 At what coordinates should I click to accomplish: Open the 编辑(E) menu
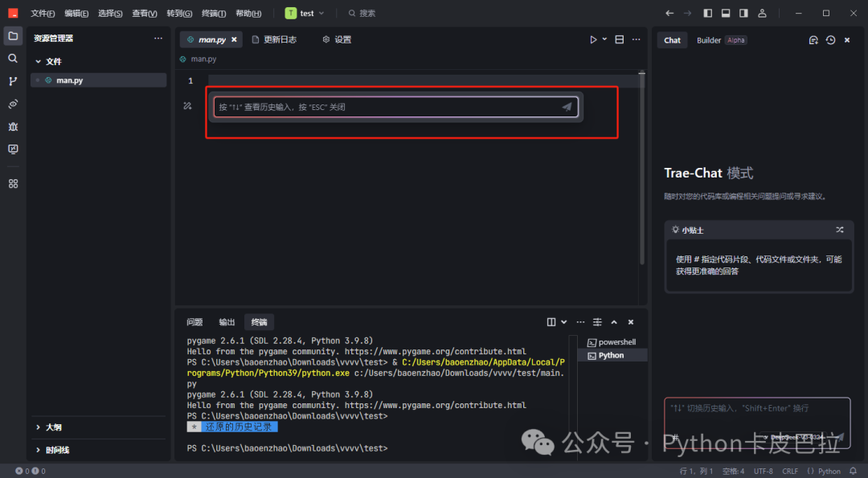(x=76, y=14)
